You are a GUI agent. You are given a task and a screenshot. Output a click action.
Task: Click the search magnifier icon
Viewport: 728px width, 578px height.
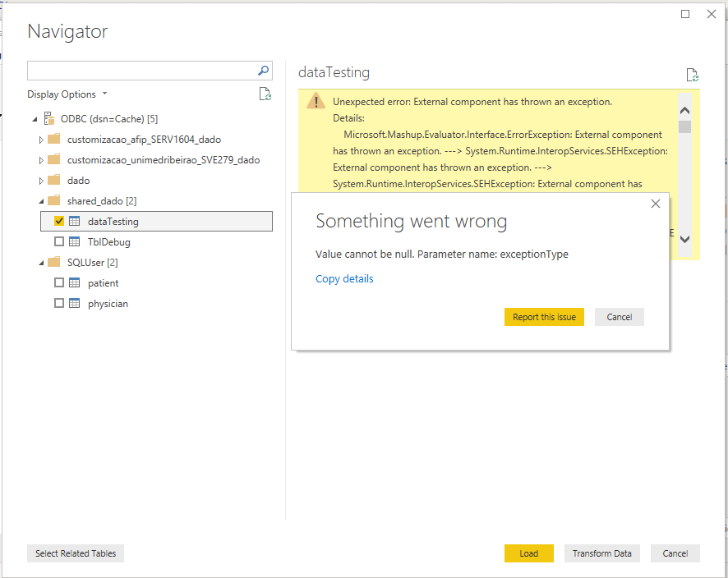point(263,71)
